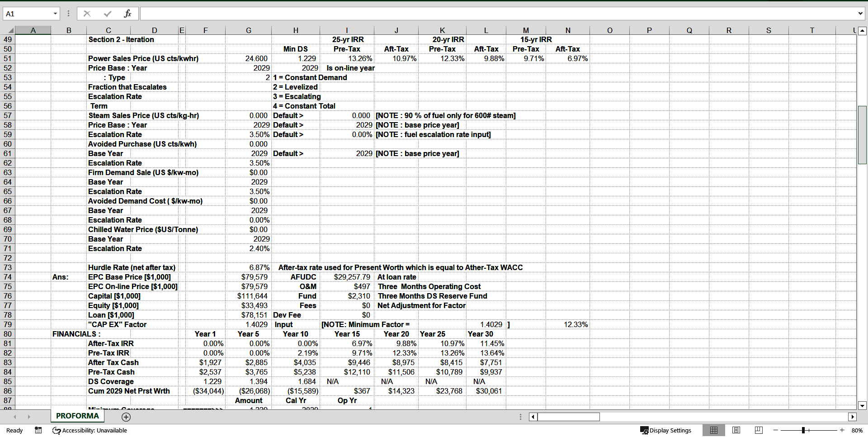Click Zoom In plus button
The width and height of the screenshot is (868, 437).
842,430
